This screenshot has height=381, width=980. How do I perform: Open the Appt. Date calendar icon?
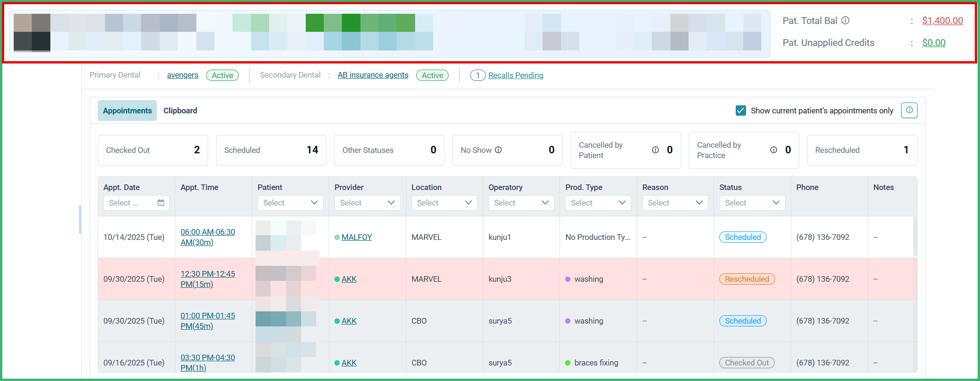(x=161, y=203)
